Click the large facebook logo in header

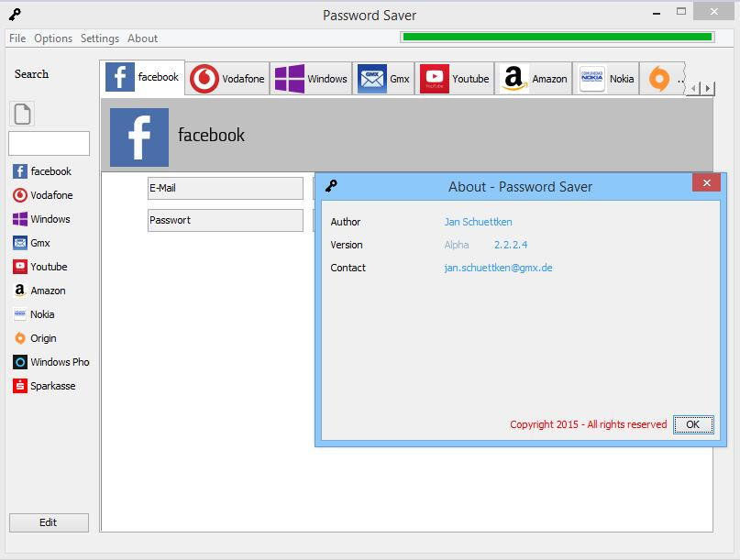click(139, 137)
